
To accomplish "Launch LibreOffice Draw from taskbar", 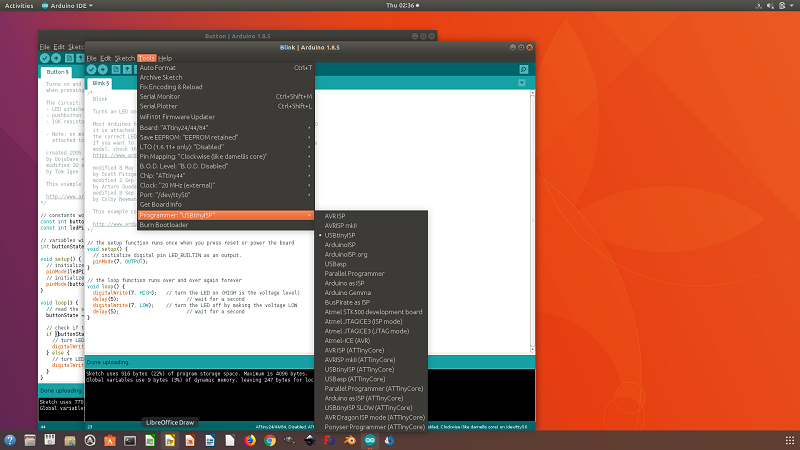I will click(170, 440).
